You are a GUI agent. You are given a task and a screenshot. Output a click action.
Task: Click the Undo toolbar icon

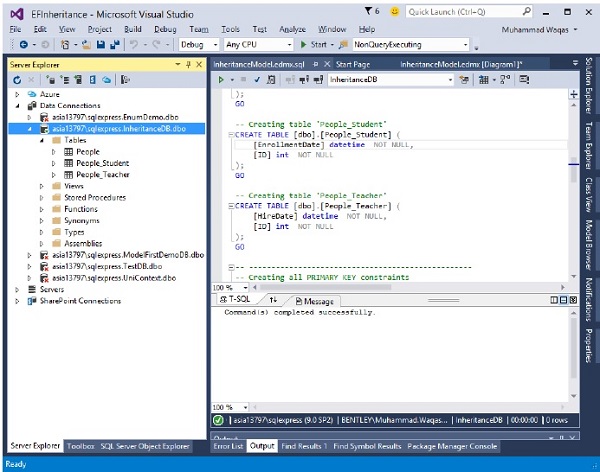coord(134,45)
